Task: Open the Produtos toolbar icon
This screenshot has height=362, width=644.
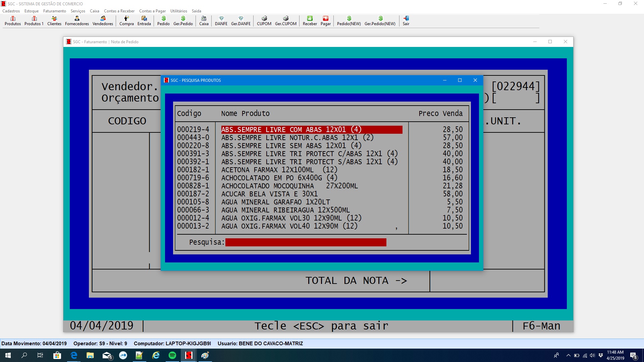Action: coord(13,20)
